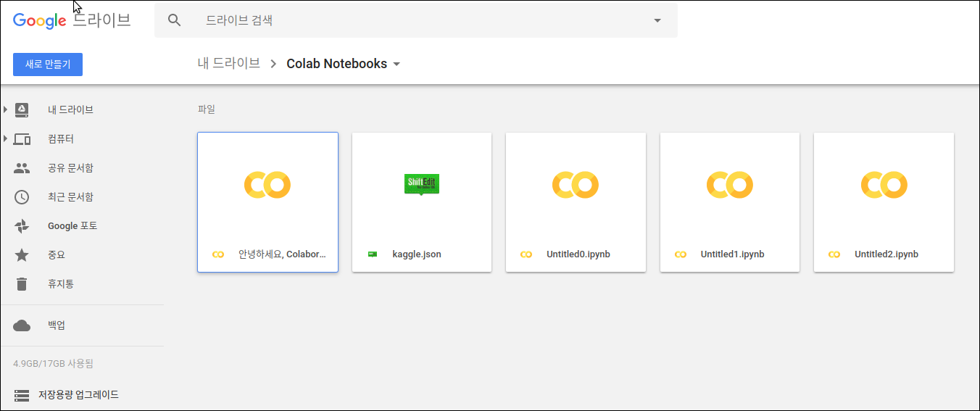The image size is (980, 411).
Task: Click small Colab icon beside 안녕하세요
Action: 218,254
